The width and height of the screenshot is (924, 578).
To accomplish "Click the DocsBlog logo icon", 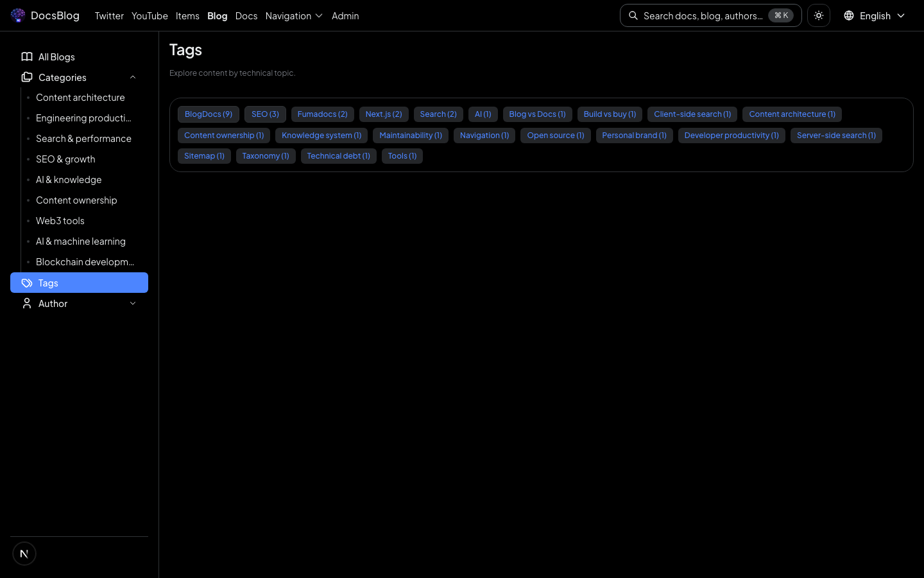I will (x=18, y=15).
